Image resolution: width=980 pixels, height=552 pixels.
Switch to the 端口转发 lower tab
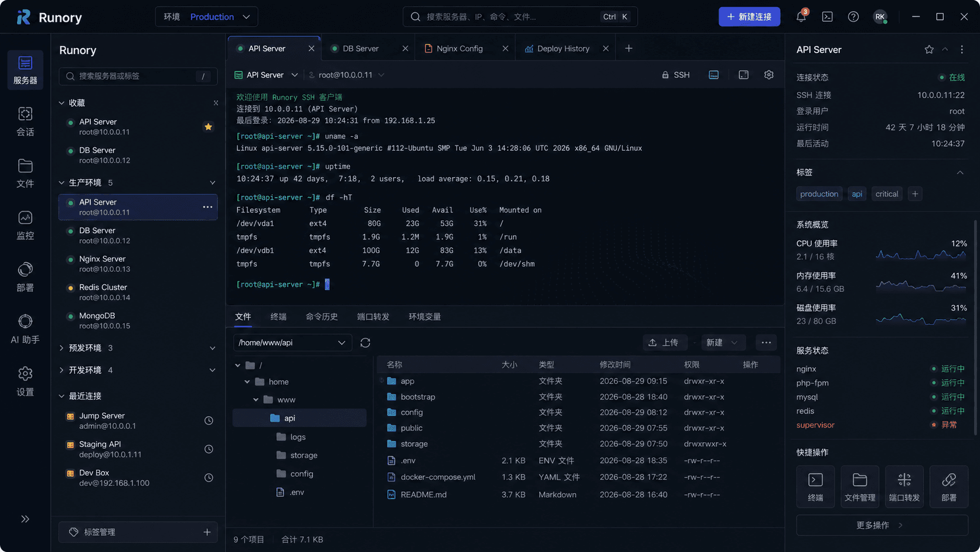tap(373, 317)
